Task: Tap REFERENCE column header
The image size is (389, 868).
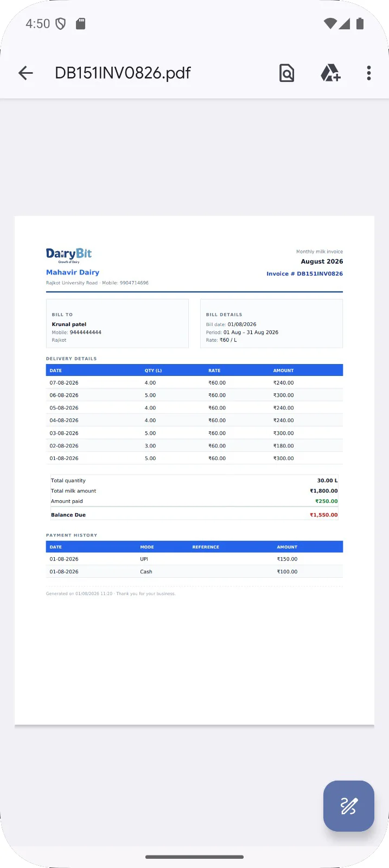Action: point(206,547)
